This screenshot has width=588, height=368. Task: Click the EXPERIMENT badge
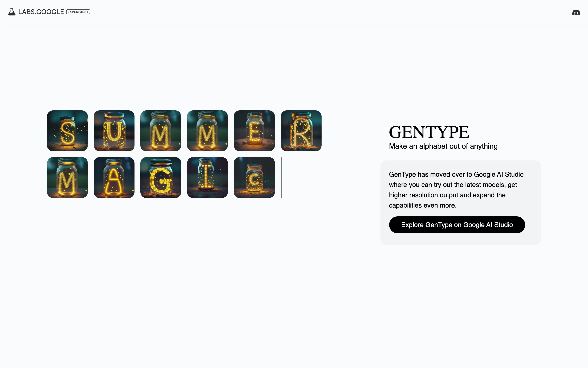78,12
